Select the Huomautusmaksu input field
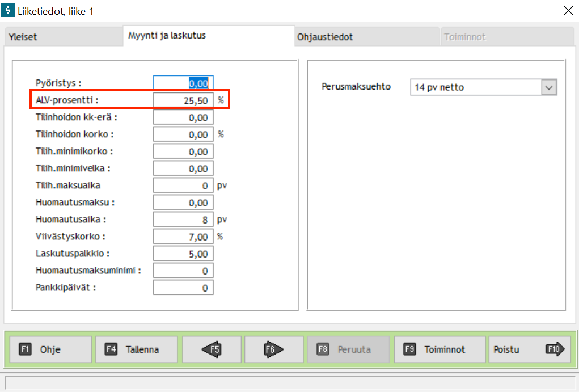 tap(183, 203)
